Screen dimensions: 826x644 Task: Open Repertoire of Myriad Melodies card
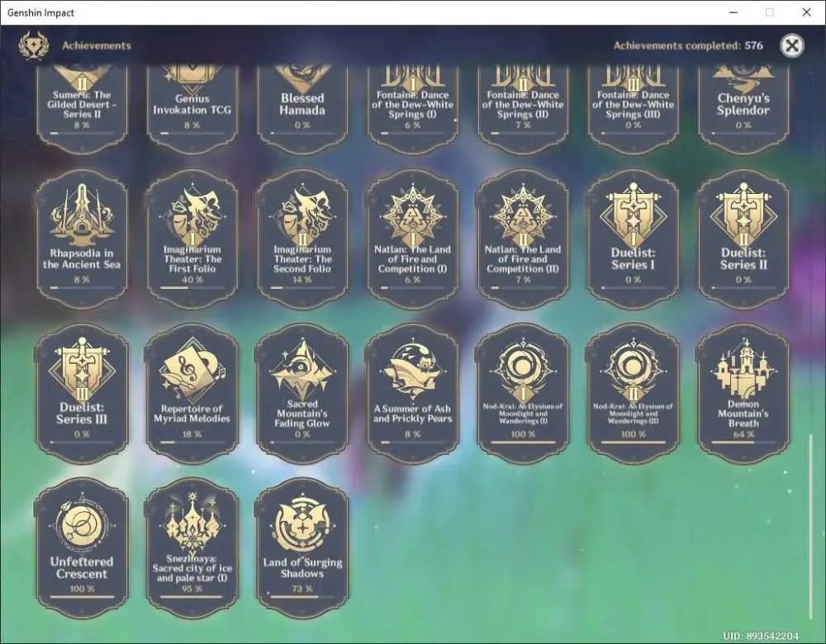[x=192, y=394]
